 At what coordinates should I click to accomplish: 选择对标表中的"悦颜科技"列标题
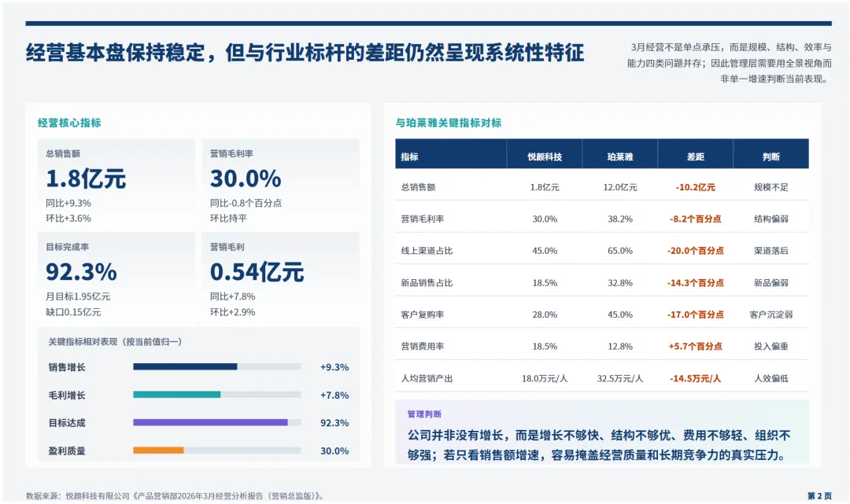point(545,154)
